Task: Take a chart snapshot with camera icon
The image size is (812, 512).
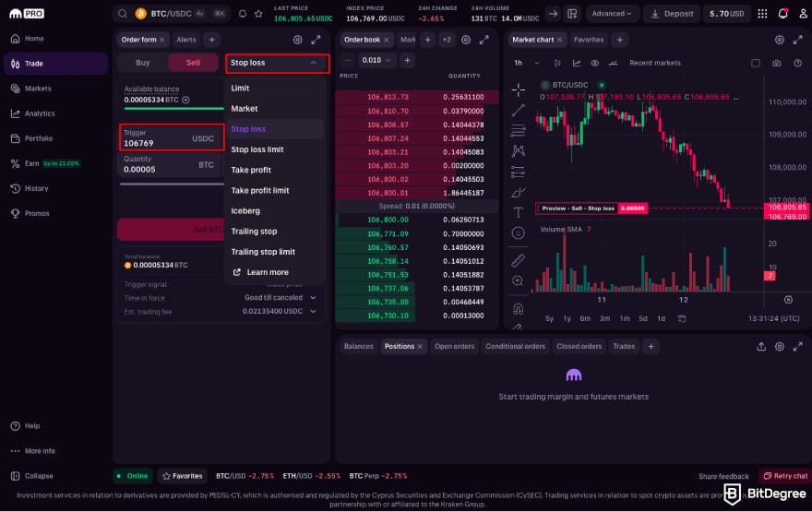Action: point(776,63)
